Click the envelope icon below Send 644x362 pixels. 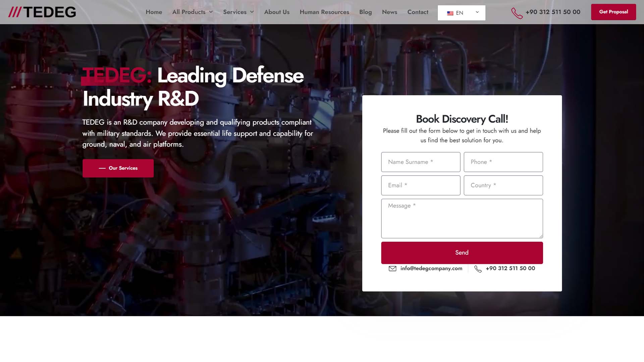click(x=392, y=268)
